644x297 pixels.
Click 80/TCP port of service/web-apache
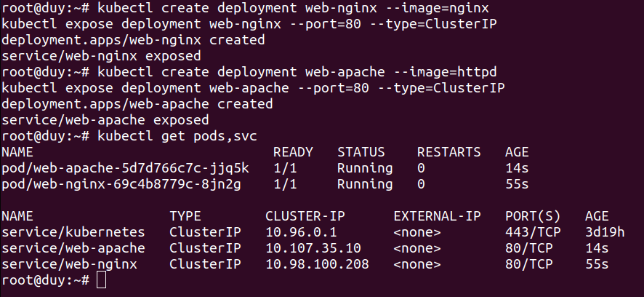point(528,248)
